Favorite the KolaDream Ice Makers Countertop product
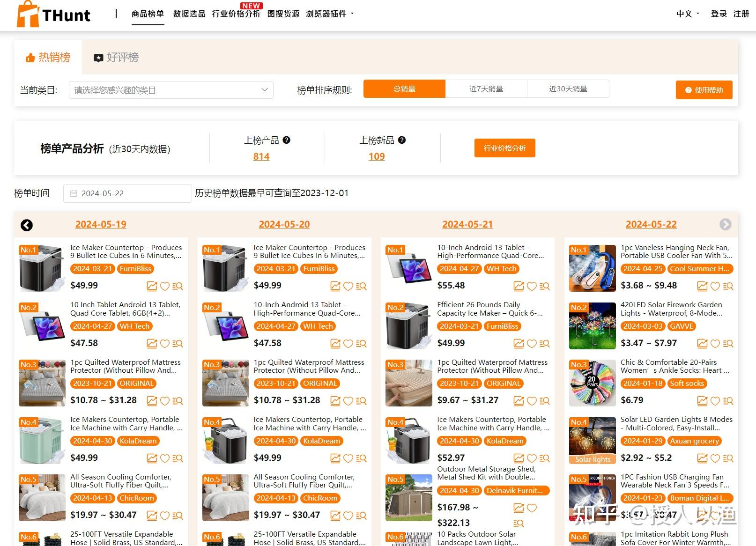This screenshot has height=546, width=756. (x=165, y=458)
